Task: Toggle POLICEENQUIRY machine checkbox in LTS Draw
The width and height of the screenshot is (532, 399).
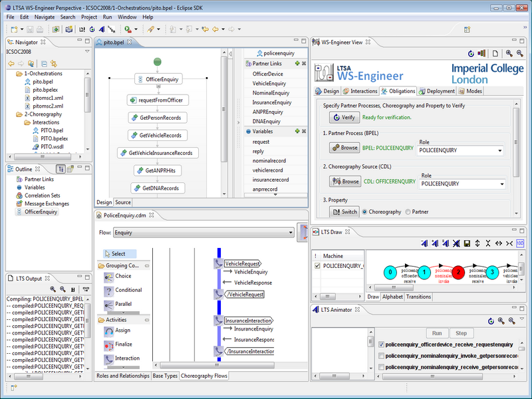Action: point(317,265)
